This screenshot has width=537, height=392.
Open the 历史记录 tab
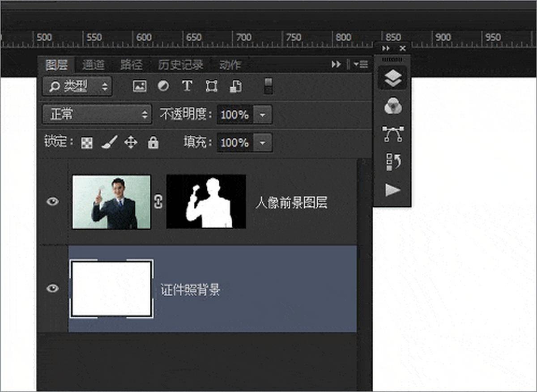tap(181, 65)
